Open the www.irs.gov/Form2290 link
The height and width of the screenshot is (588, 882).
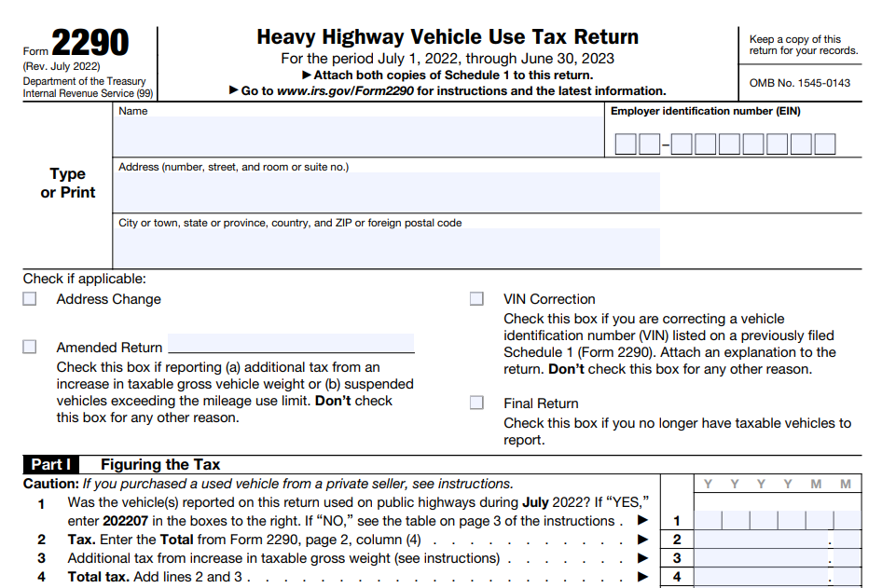click(x=345, y=91)
